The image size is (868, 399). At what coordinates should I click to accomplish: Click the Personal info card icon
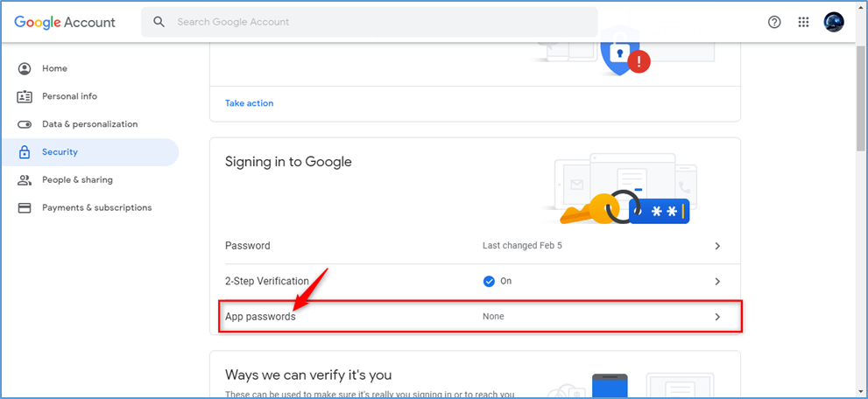click(25, 96)
